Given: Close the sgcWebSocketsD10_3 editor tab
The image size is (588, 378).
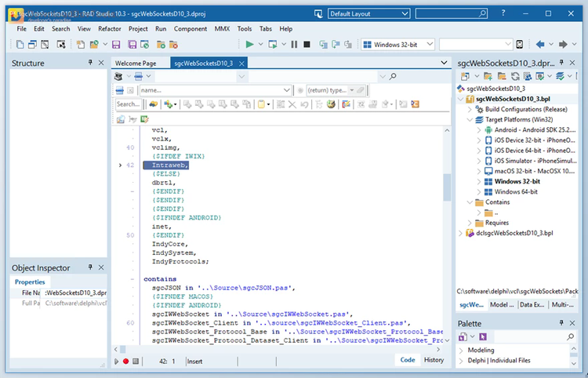Looking at the screenshot, I should (241, 64).
